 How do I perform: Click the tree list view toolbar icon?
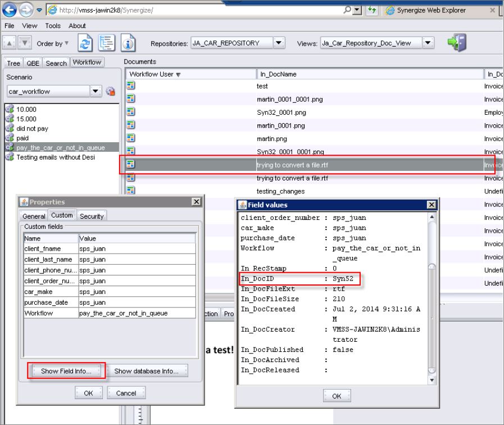click(x=106, y=43)
